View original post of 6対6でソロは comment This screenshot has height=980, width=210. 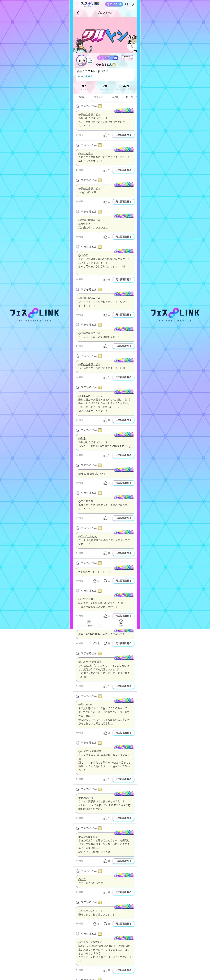click(x=123, y=971)
